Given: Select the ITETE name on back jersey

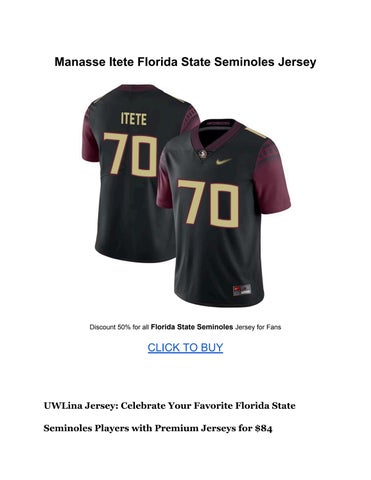Looking at the screenshot, I should click(134, 119).
